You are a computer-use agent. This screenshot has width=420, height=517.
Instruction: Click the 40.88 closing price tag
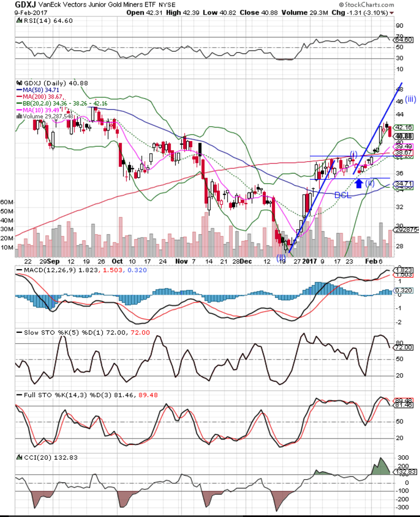(404, 136)
